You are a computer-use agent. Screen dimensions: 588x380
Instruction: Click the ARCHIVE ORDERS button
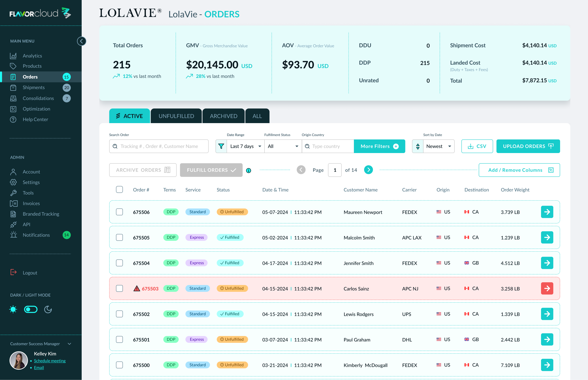tap(143, 170)
